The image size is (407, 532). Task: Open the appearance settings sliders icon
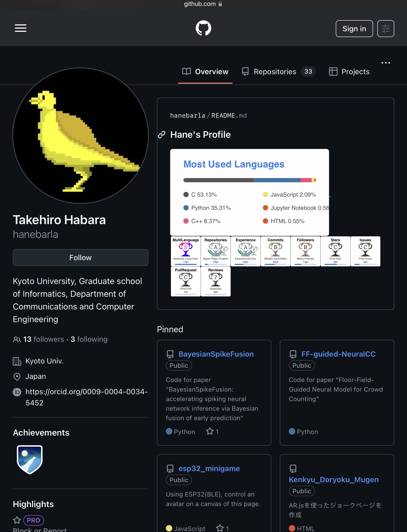(x=386, y=29)
